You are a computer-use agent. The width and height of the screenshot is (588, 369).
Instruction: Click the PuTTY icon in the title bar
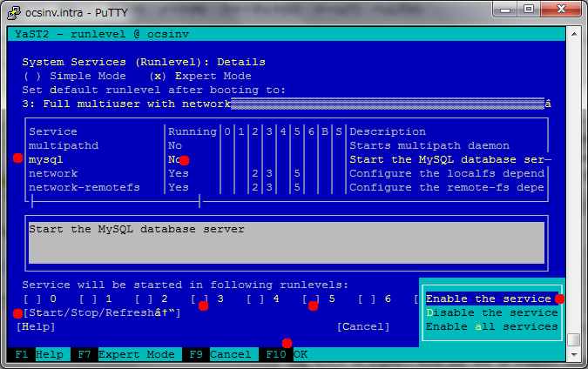[14, 12]
